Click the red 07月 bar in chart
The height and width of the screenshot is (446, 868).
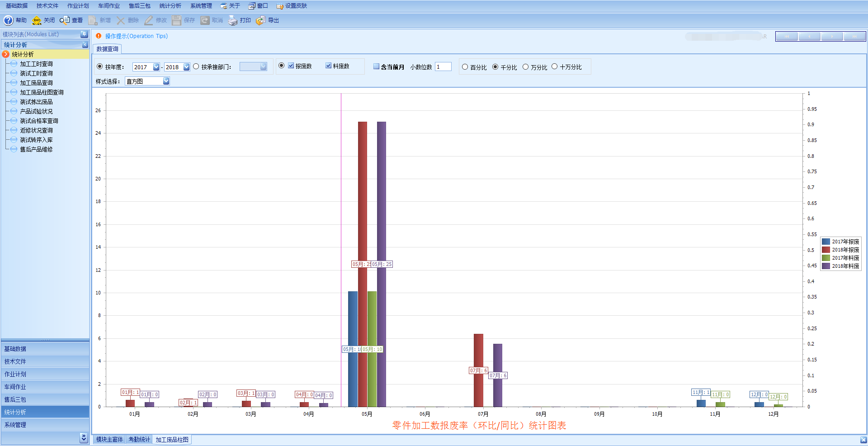pyautogui.click(x=478, y=370)
